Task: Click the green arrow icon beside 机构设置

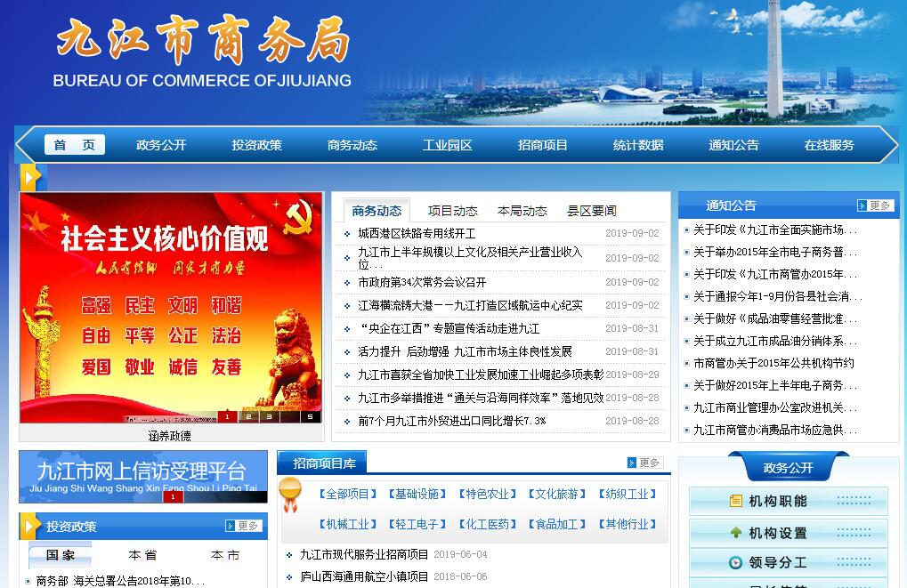Action: coord(736,533)
